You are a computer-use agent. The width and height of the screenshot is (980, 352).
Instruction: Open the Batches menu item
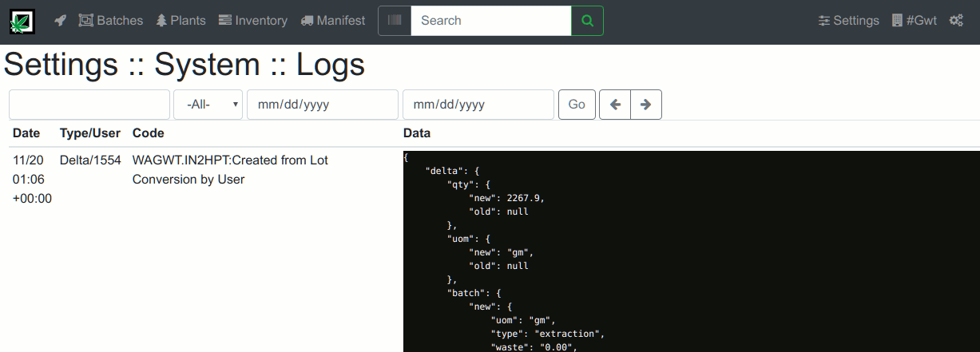(x=111, y=21)
